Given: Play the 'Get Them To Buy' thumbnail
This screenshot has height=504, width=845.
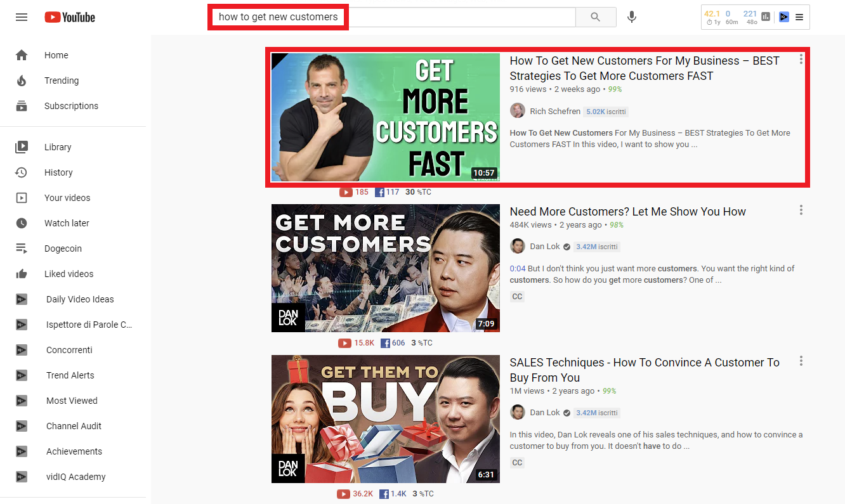Looking at the screenshot, I should 386,419.
